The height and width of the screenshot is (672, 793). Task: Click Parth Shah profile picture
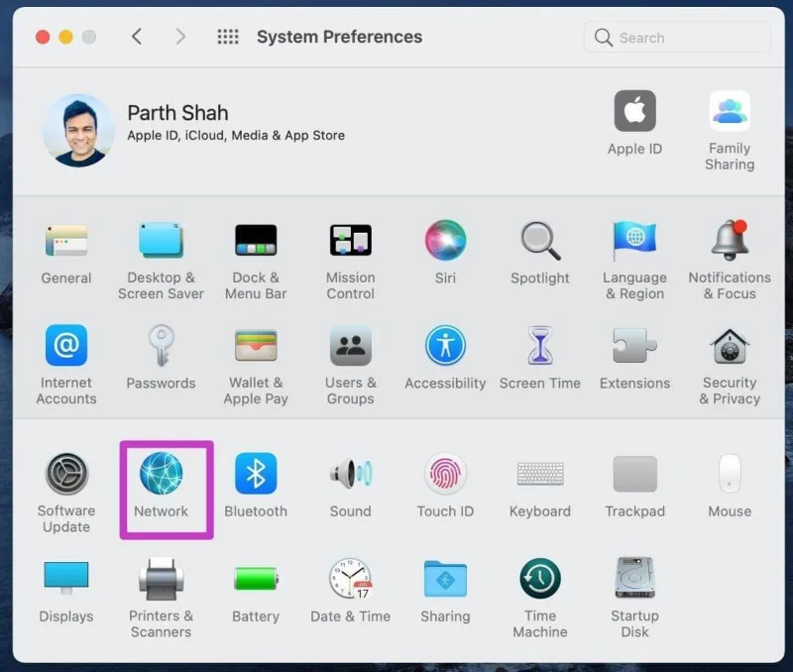78,131
